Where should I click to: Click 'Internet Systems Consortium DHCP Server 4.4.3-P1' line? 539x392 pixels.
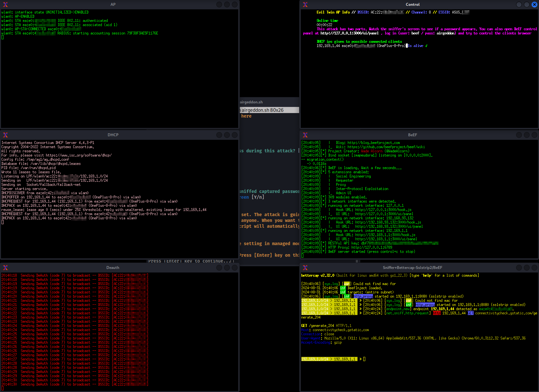tap(48, 143)
